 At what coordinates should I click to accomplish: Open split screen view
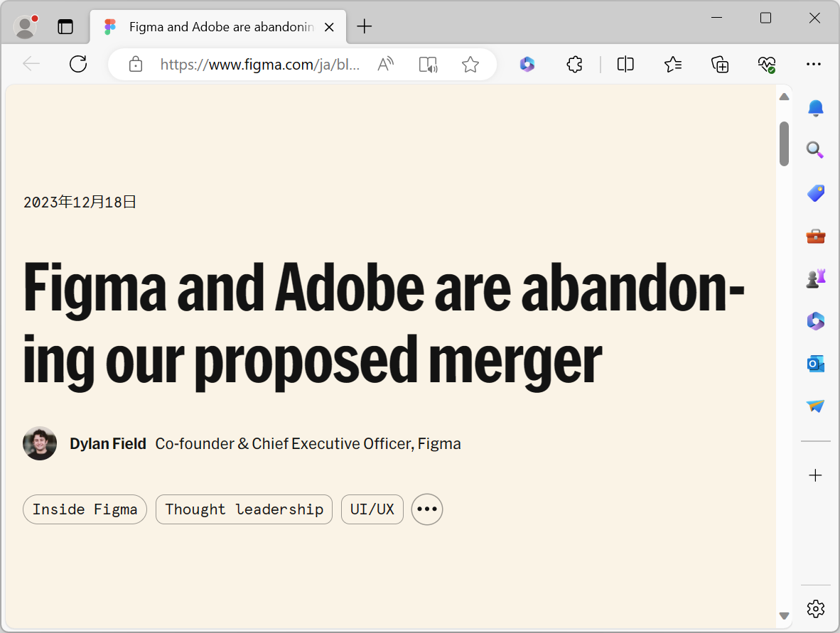point(625,64)
